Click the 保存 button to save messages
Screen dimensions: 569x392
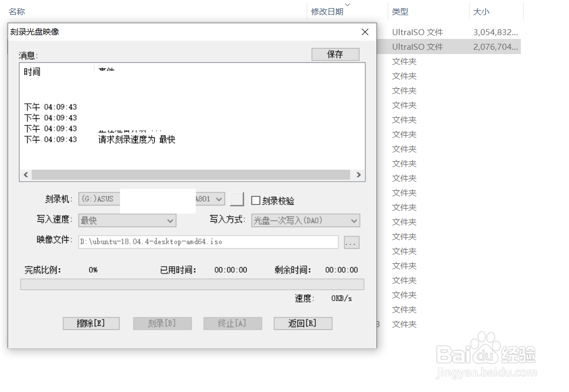click(x=335, y=55)
